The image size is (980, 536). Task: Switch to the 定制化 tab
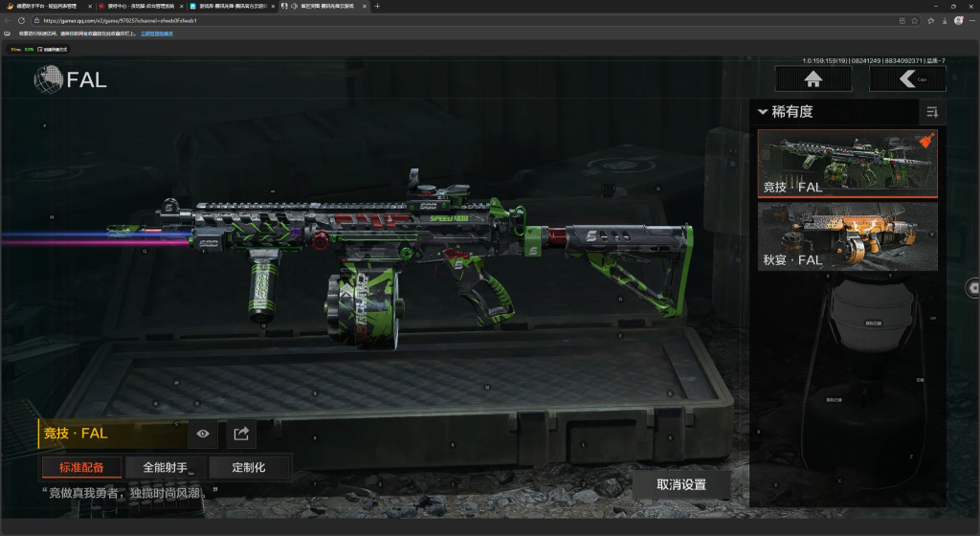click(x=249, y=467)
